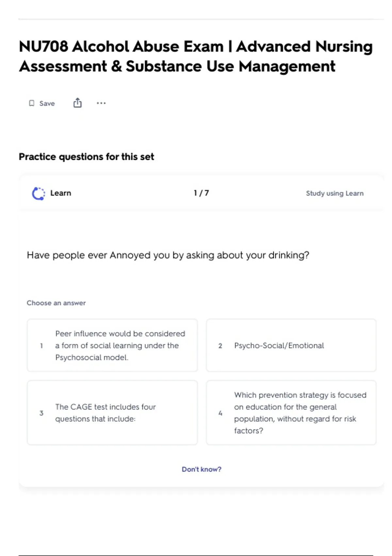Click the Save bookmark icon
The width and height of the screenshot is (392, 556).
click(32, 103)
